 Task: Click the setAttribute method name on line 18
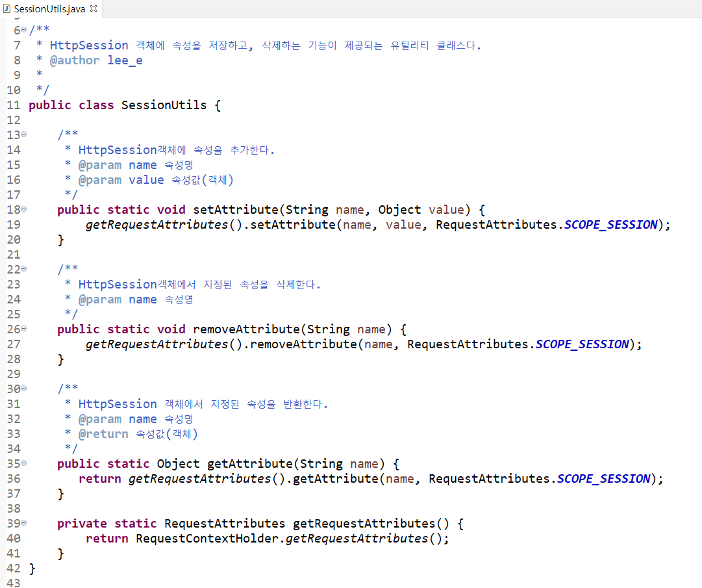pyautogui.click(x=236, y=210)
